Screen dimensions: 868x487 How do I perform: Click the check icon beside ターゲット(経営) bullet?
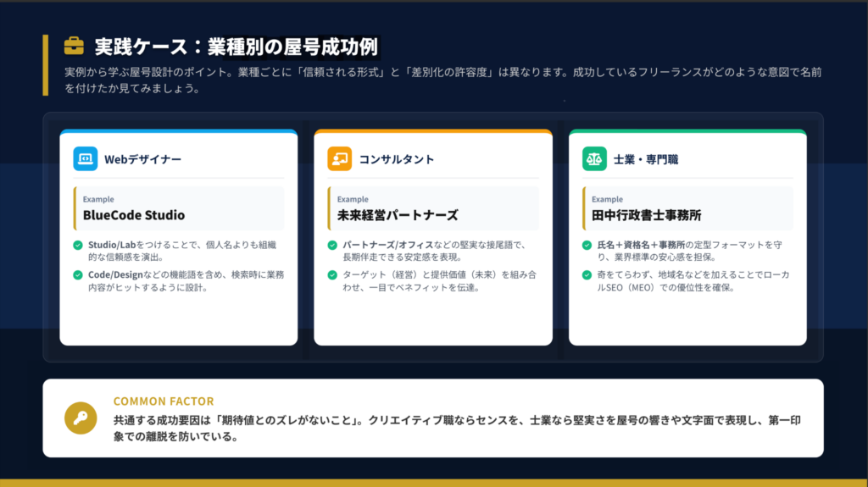click(x=332, y=275)
